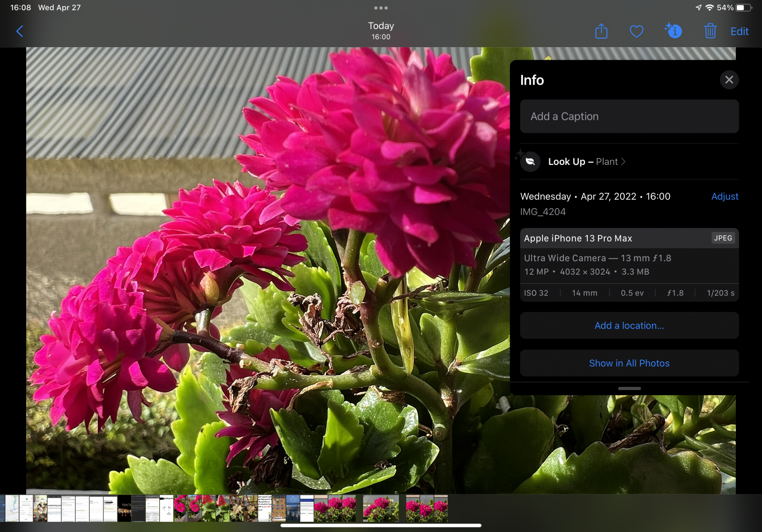Toggle the Info panel button
Screen dimensions: 762x532
(x=674, y=31)
